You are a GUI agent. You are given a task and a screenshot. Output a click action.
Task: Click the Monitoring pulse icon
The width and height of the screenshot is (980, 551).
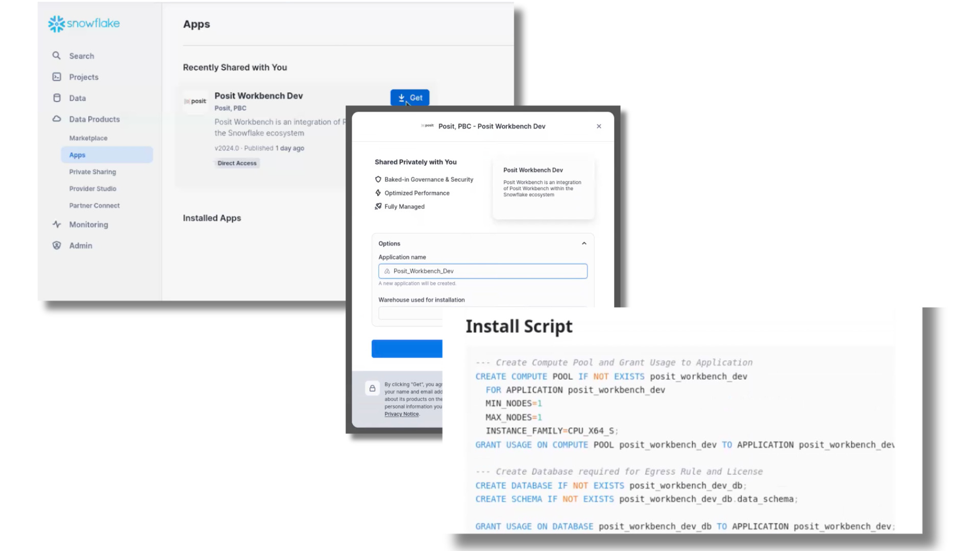pos(57,224)
